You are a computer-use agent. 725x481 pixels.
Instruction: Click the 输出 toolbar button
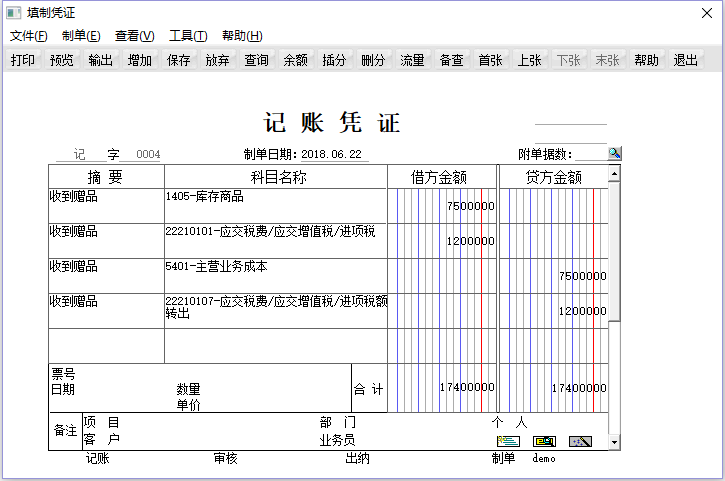[x=100, y=60]
